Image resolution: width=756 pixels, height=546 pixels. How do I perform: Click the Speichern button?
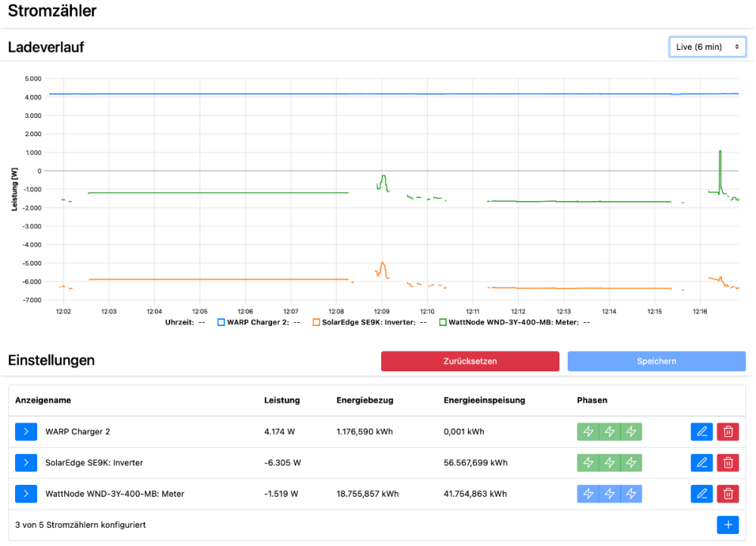(656, 361)
